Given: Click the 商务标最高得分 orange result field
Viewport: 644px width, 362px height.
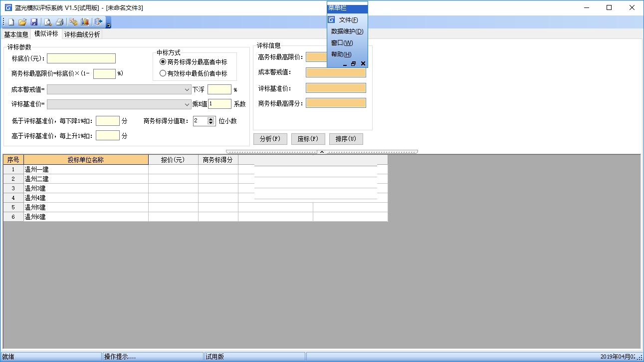Looking at the screenshot, I should 336,103.
